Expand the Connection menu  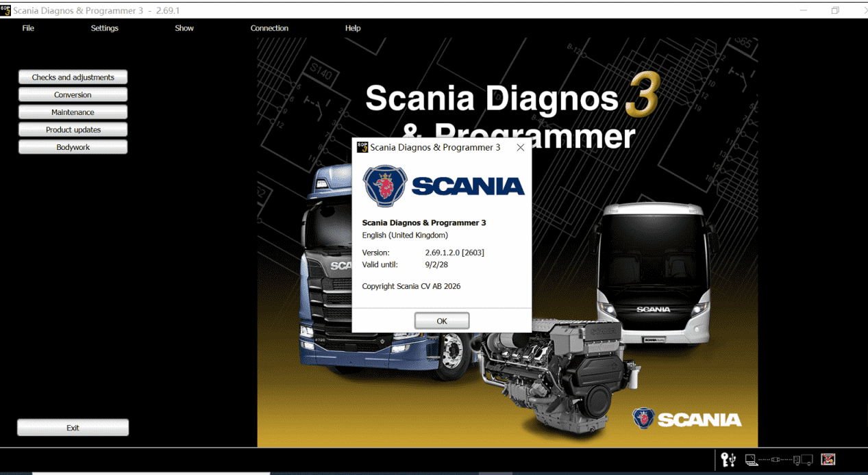coord(269,28)
